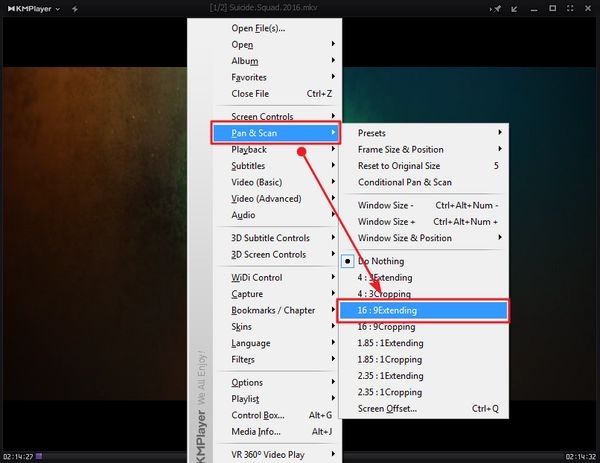Click the compact mode arrow icon

click(514, 8)
